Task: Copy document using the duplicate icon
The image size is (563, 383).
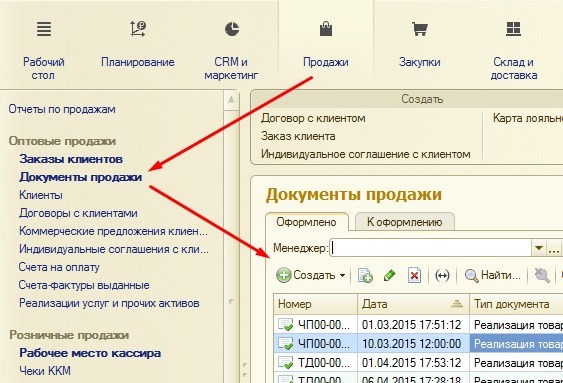Action: click(x=365, y=276)
